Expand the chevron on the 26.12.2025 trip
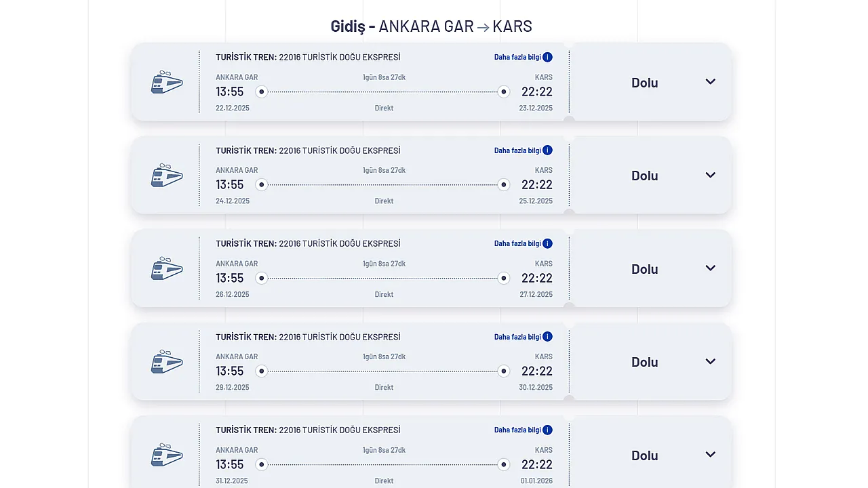This screenshot has width=868, height=488. (710, 268)
